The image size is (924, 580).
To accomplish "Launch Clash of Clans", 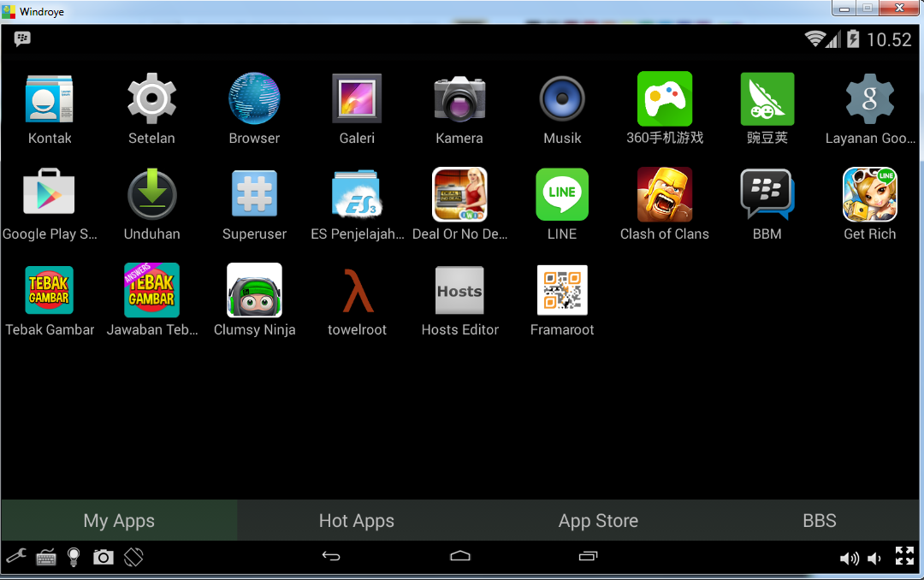I will pyautogui.click(x=665, y=194).
